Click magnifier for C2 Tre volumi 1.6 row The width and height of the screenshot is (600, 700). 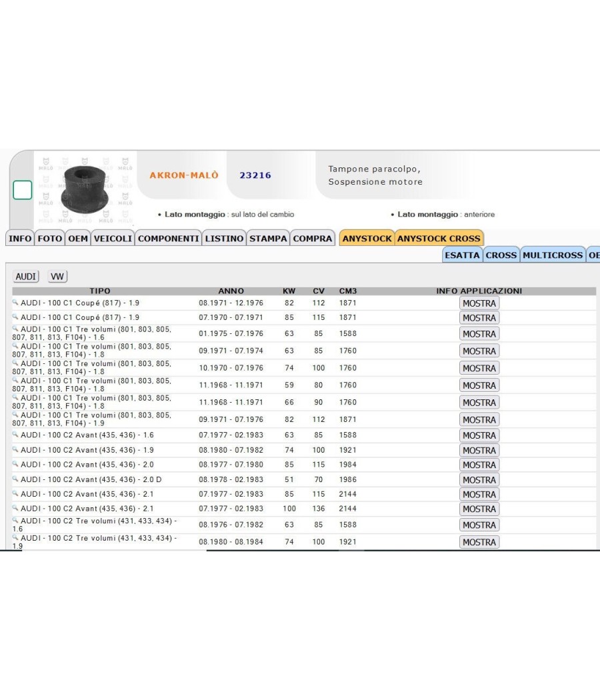click(15, 520)
